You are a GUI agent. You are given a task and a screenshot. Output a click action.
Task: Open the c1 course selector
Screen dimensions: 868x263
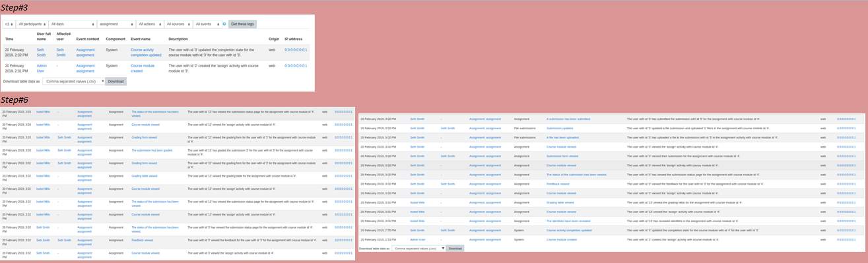click(x=9, y=24)
